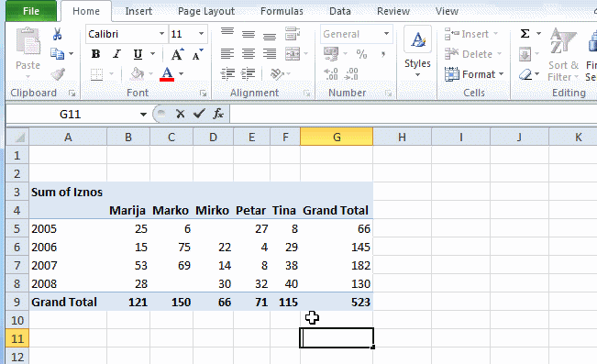Switch to the View tab
Viewport: 597px width, 364px height.
click(447, 11)
